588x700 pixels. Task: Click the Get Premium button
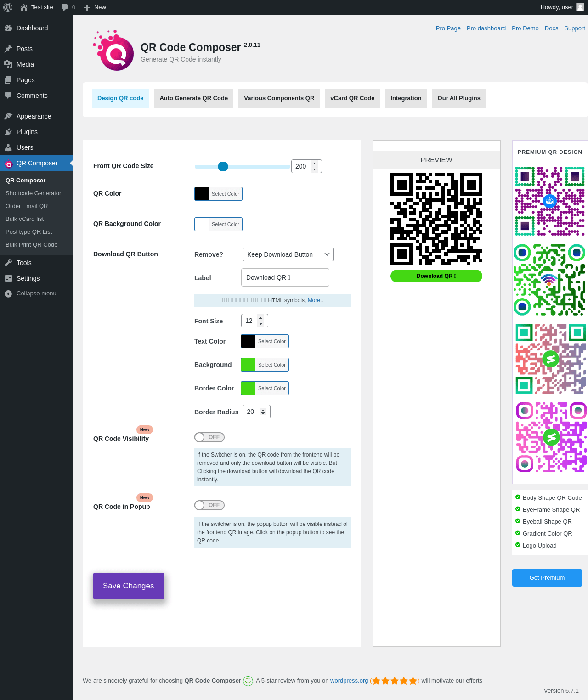click(x=547, y=578)
